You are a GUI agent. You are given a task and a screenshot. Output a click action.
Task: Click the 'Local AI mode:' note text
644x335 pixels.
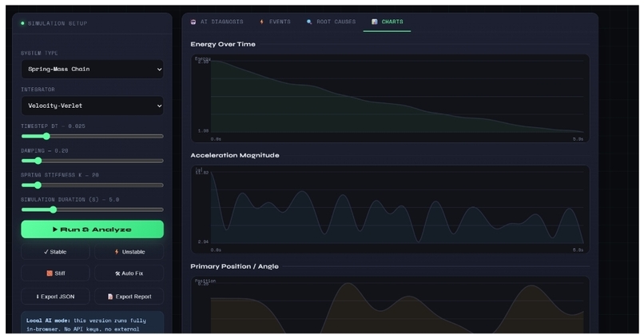(48, 320)
